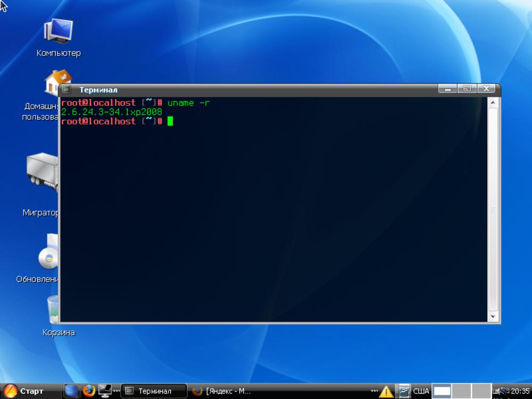Open the OpenOffice quickstarter tray icon
This screenshot has height=399, width=532.
tap(404, 391)
